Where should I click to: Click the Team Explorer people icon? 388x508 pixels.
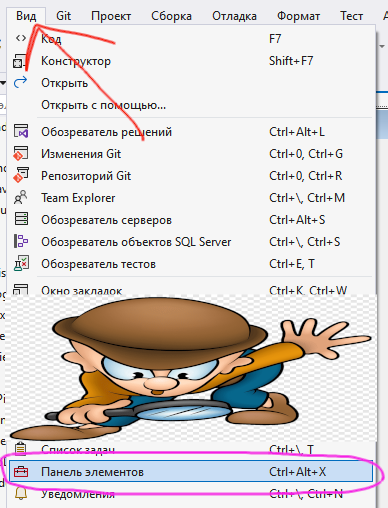[20, 197]
